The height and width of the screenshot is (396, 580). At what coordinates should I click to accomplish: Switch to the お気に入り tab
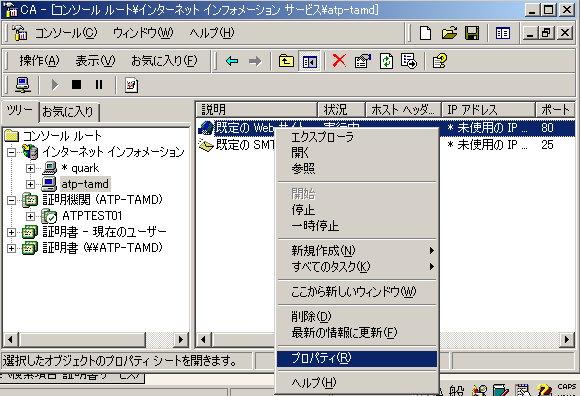pyautogui.click(x=68, y=111)
